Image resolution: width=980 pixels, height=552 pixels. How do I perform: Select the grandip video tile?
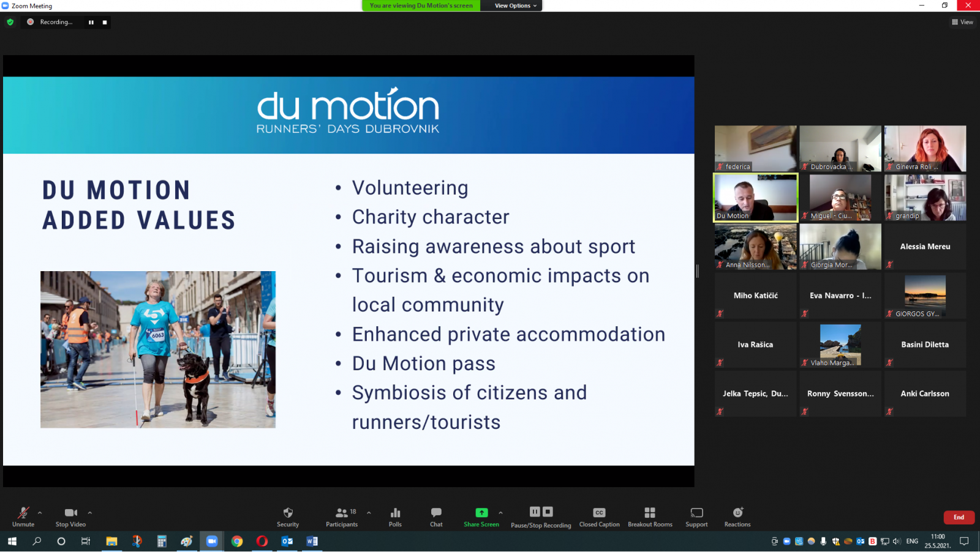(x=925, y=198)
